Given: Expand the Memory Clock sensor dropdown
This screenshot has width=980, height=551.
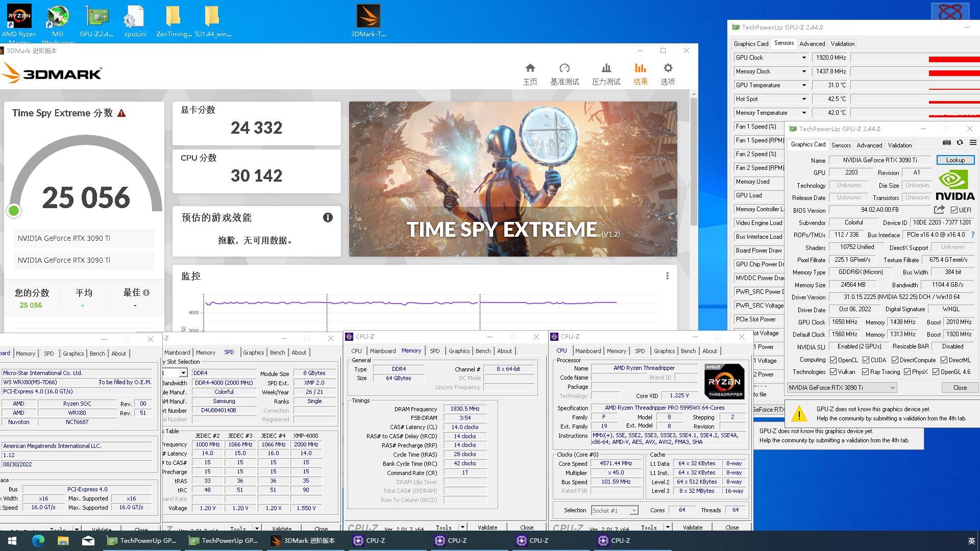Looking at the screenshot, I should tap(804, 71).
